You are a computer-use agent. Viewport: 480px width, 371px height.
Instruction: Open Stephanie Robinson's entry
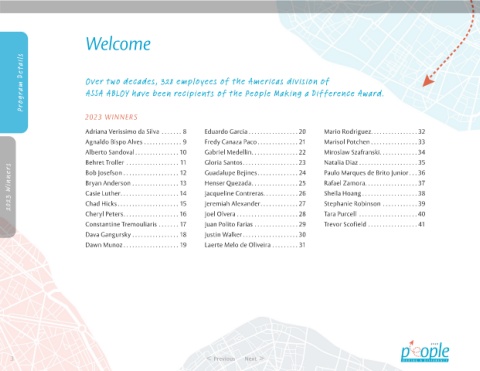(374, 204)
